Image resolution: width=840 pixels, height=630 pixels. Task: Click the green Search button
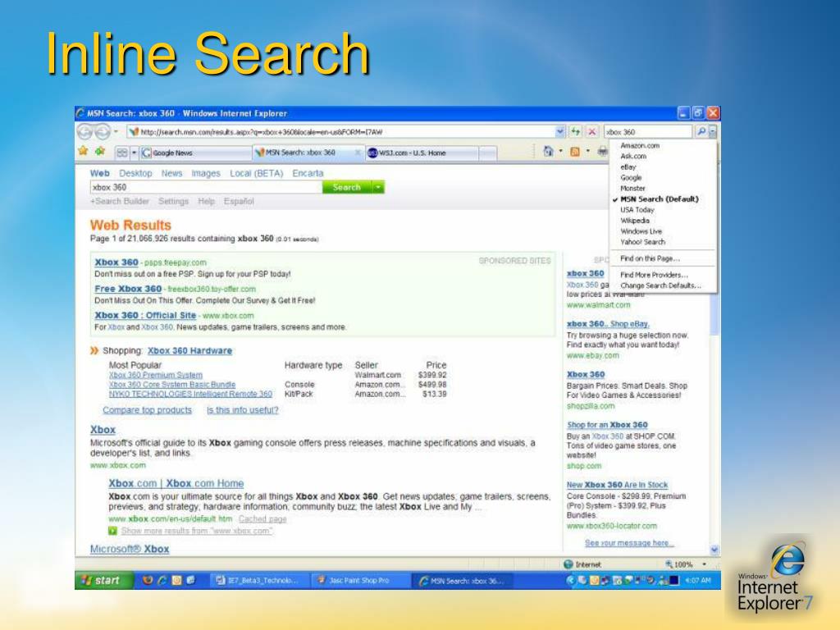pos(347,188)
